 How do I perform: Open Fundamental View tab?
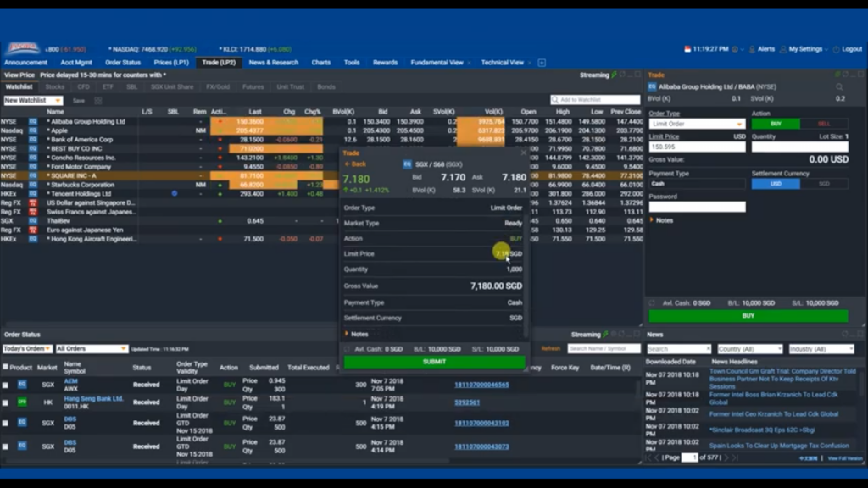pyautogui.click(x=437, y=63)
